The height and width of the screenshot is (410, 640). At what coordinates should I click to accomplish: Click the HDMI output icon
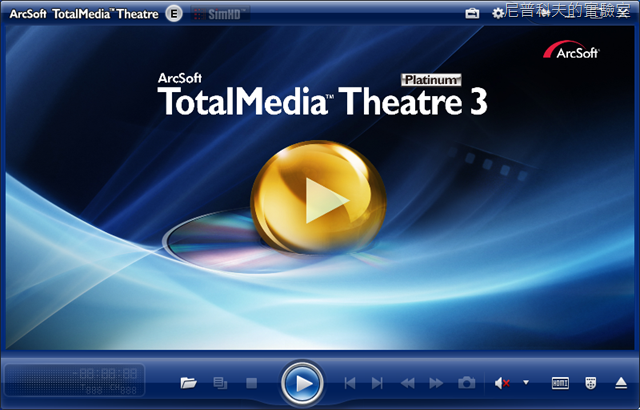(x=560, y=383)
